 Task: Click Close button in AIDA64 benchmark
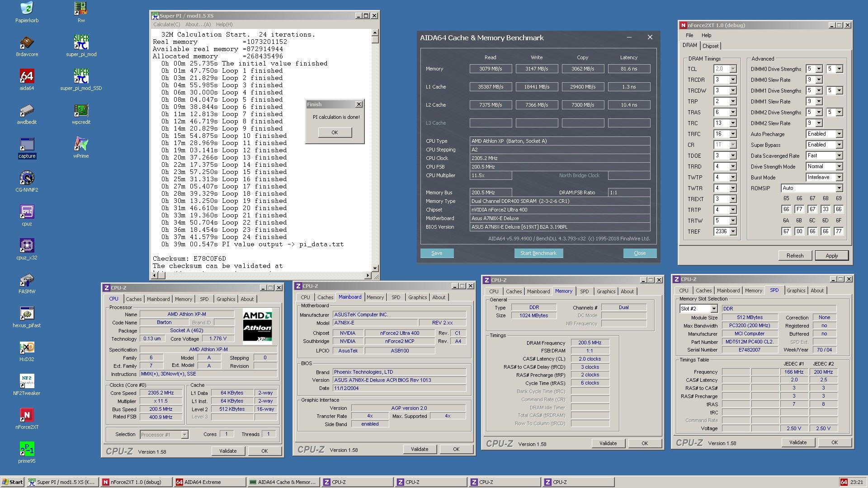click(640, 253)
